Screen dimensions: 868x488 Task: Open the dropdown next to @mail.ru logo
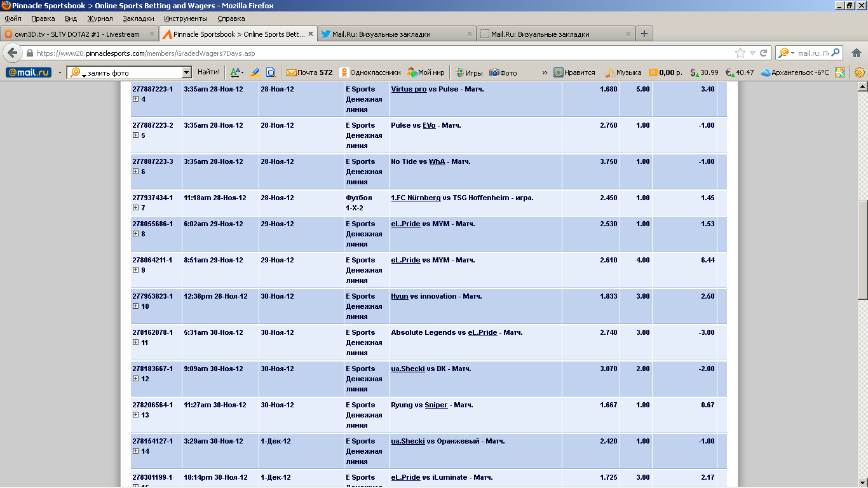[60, 72]
